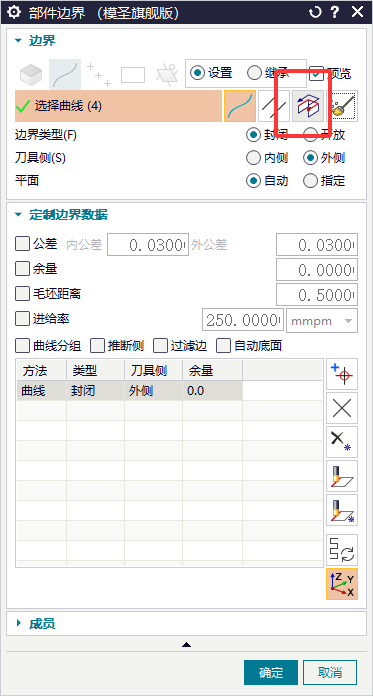
Task: Select 自动 plane option
Action: click(x=254, y=181)
